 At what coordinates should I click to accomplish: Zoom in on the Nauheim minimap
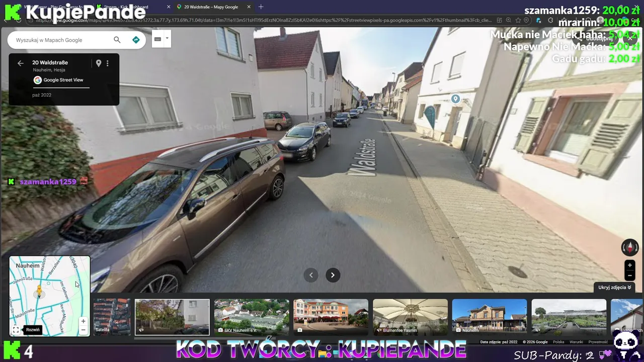83,321
